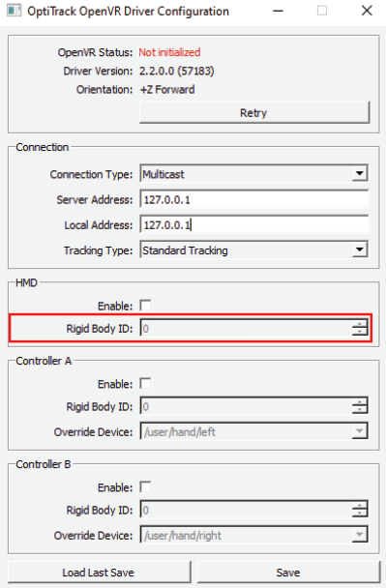Click the OptiTrack app icon in title bar
386x588 pixels.
coord(15,11)
